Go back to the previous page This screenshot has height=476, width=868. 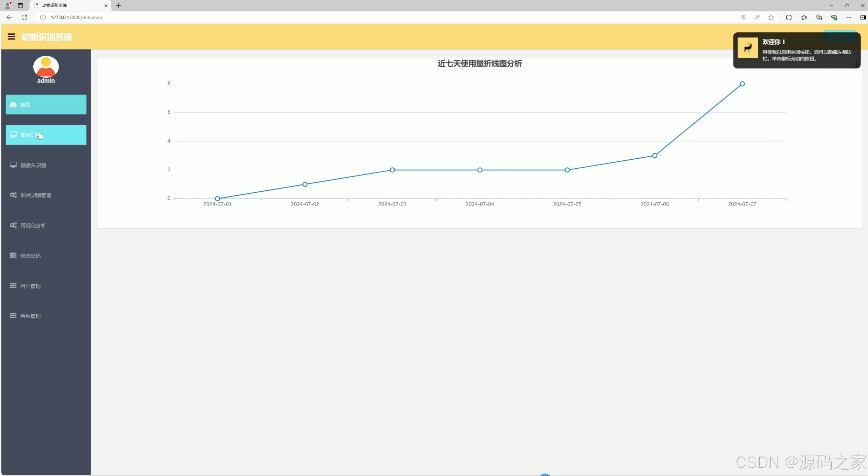click(x=10, y=17)
